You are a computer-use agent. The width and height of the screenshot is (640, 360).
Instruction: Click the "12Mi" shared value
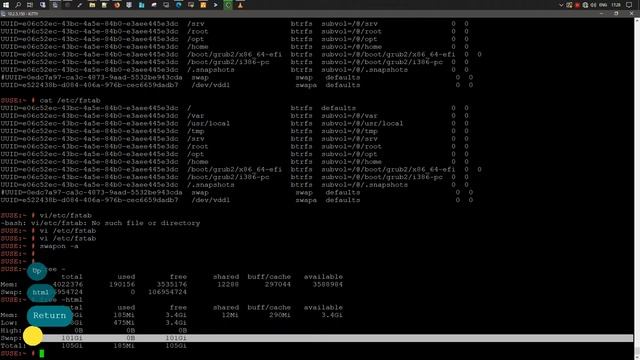point(230,315)
